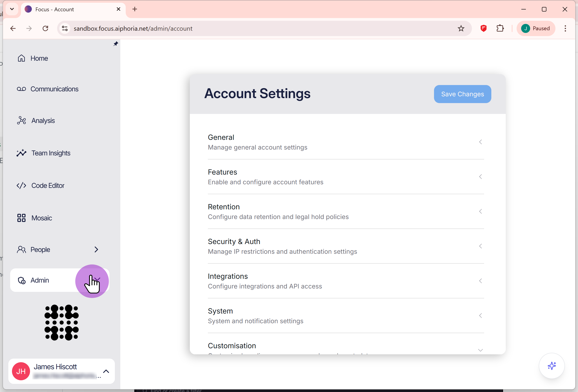Unpin the sidebar via the pin icon
This screenshot has height=392, width=578.
116,44
